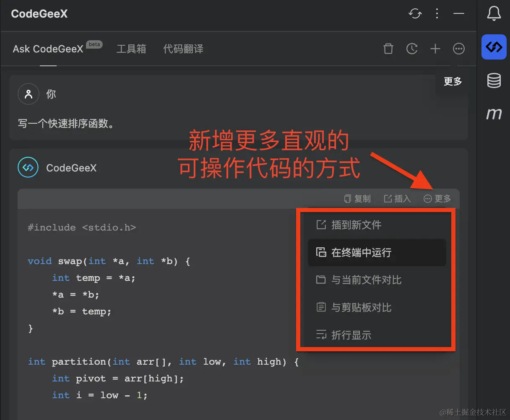510x420 pixels.
Task: Select the CodeGeeX extension icon in the sidebar
Action: (x=494, y=47)
